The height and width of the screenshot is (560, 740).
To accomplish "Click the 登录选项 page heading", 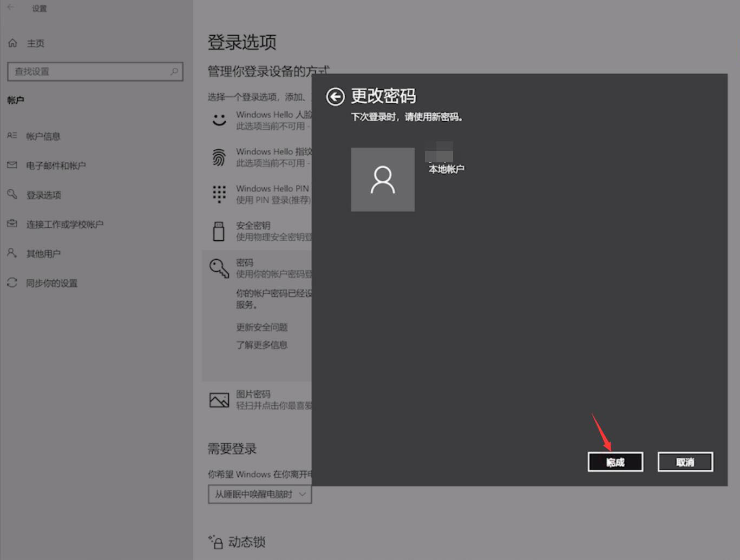I will click(x=242, y=42).
